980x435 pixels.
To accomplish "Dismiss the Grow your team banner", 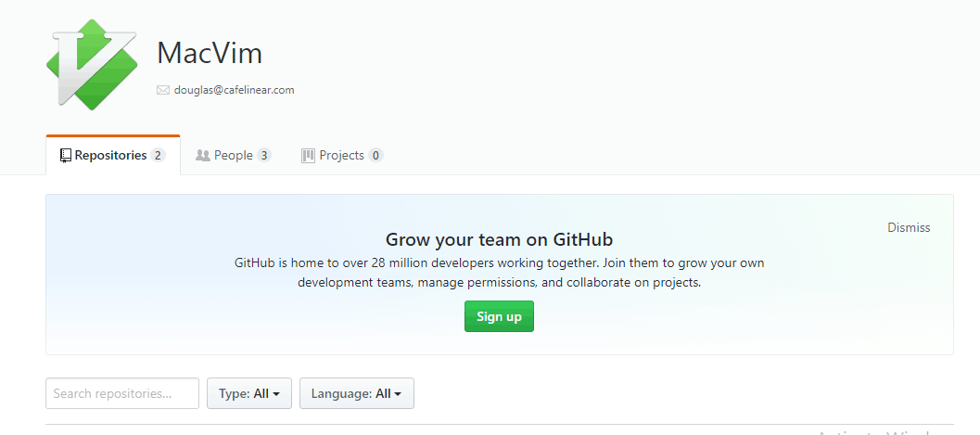I will pos(909,227).
